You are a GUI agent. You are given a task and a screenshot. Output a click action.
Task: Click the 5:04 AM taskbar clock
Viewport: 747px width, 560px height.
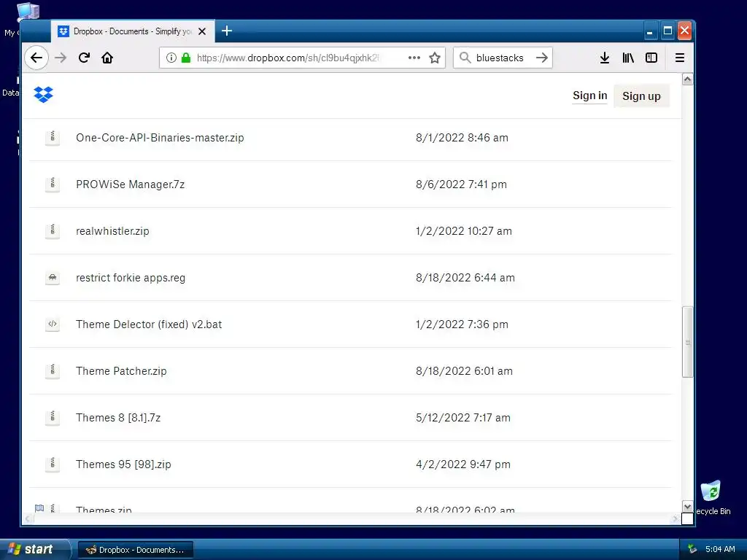point(720,549)
